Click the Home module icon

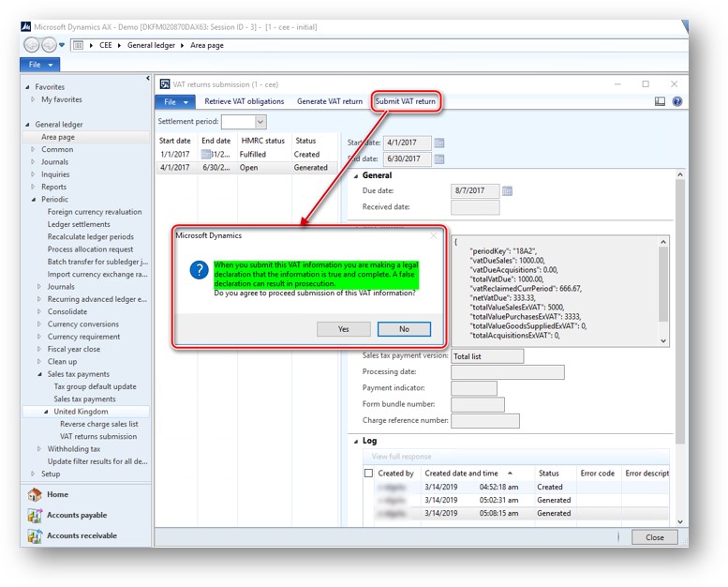(35, 494)
